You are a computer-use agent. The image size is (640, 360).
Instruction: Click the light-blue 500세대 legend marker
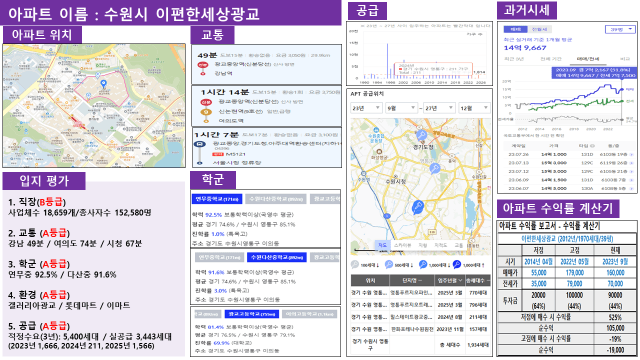click(389, 264)
